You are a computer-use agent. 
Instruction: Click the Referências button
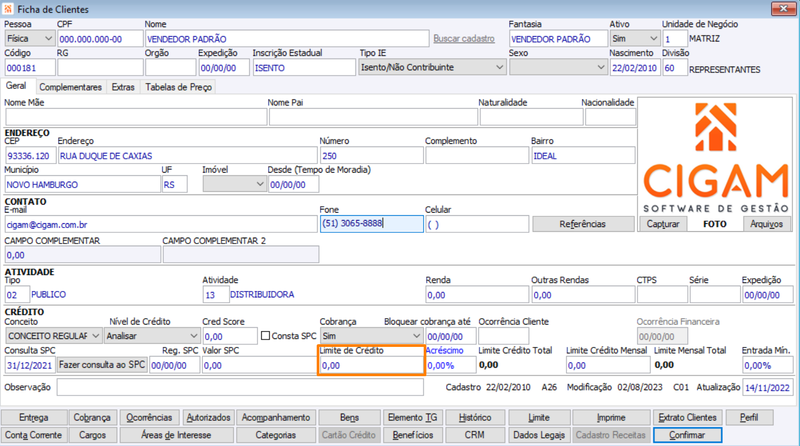pyautogui.click(x=583, y=224)
